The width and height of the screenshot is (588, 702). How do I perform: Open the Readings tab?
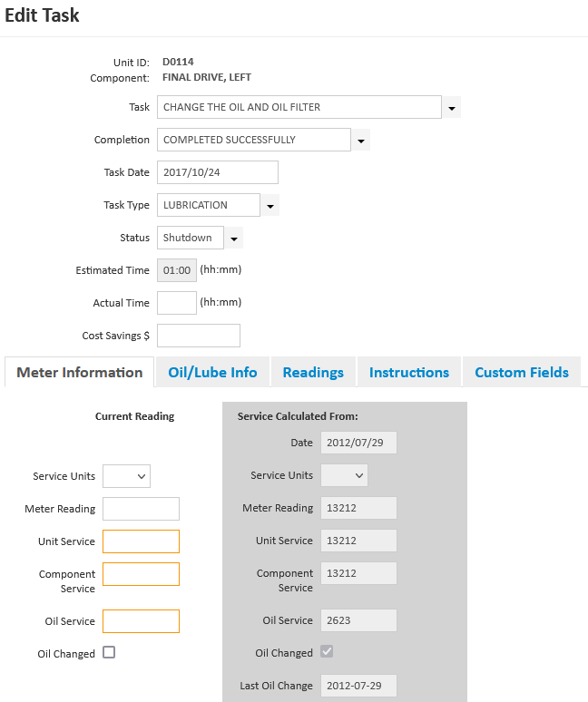pyautogui.click(x=313, y=372)
